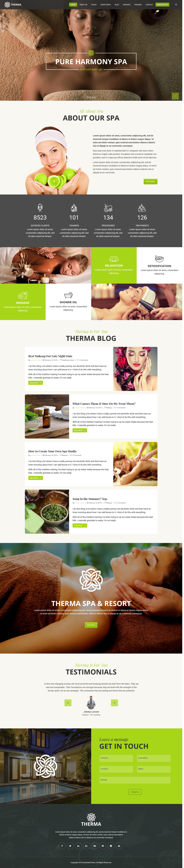Screen dimensions: 184x868
Task: Select the last hero slider dot
Action: point(95,97)
